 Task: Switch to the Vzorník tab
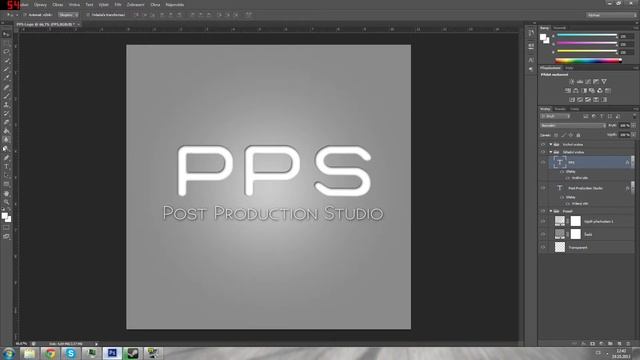[x=559, y=28]
